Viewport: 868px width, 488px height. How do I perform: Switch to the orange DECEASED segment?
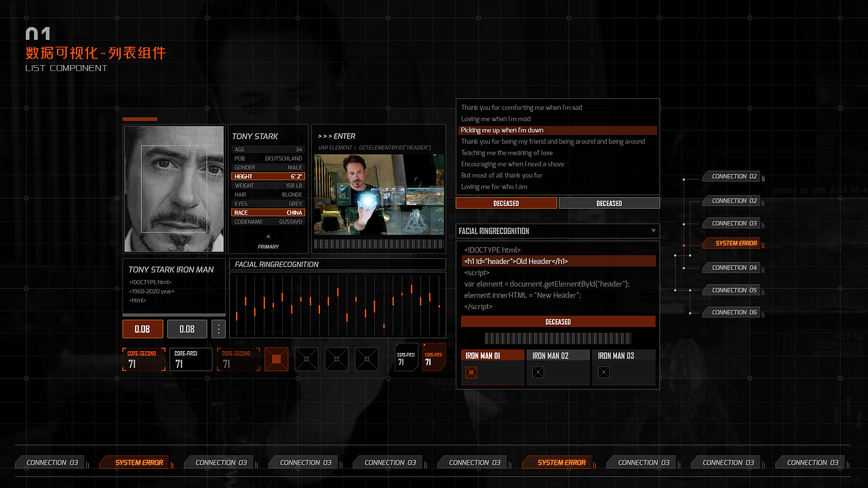pos(506,203)
